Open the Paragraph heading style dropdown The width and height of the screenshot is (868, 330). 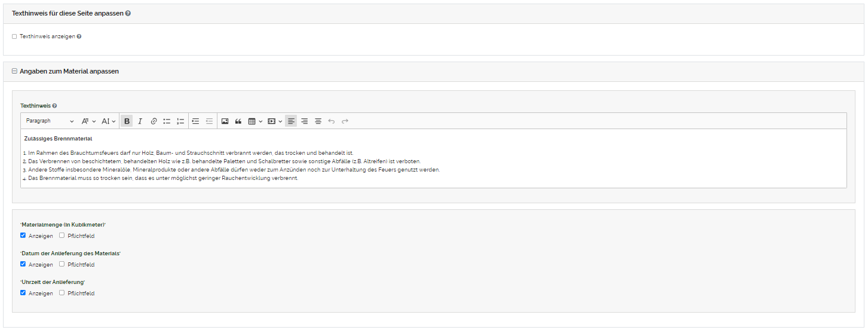[50, 121]
